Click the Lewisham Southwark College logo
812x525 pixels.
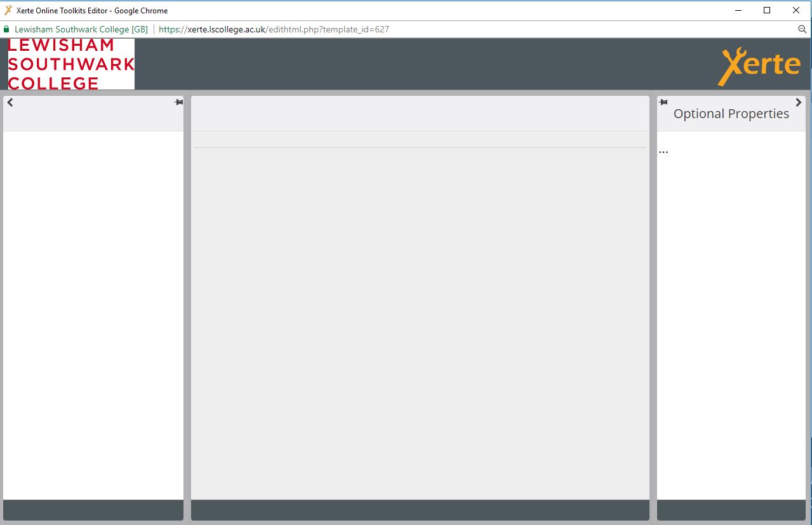pyautogui.click(x=71, y=64)
